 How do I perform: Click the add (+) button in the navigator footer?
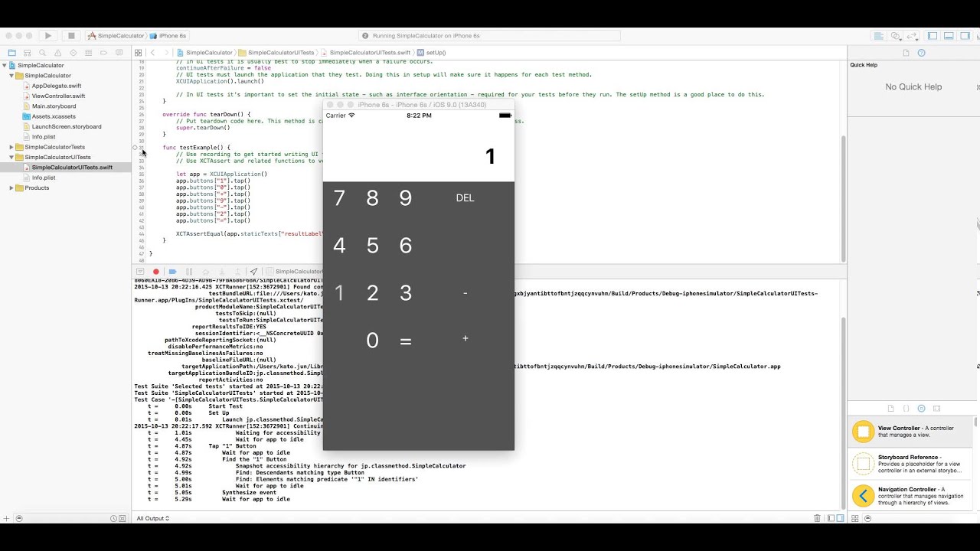tap(6, 518)
